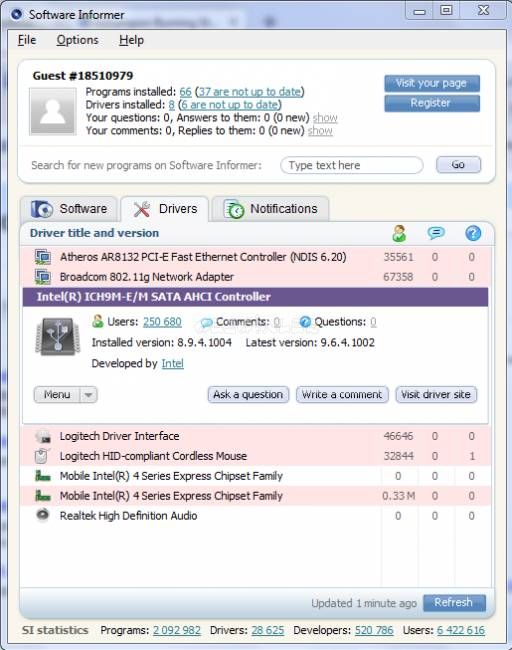
Task: Click first Mobile Intel chipset card icon
Action: 43,476
